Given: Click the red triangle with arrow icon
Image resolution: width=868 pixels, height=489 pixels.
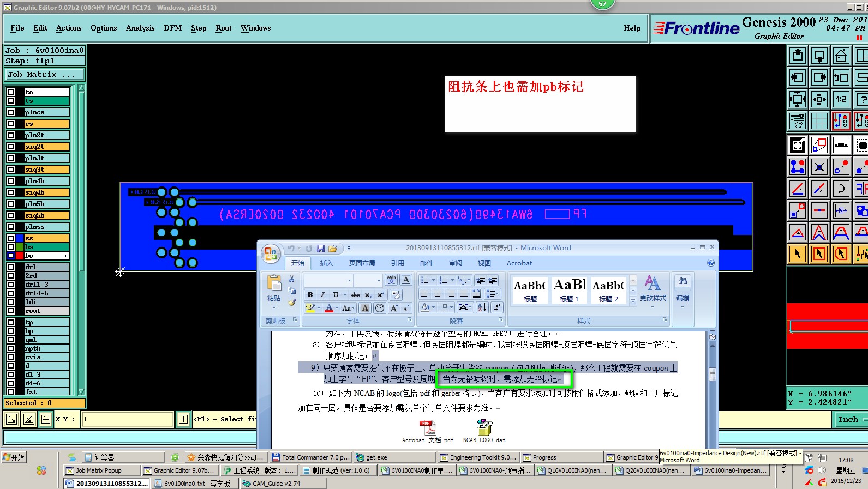Looking at the screenshot, I should [x=798, y=232].
